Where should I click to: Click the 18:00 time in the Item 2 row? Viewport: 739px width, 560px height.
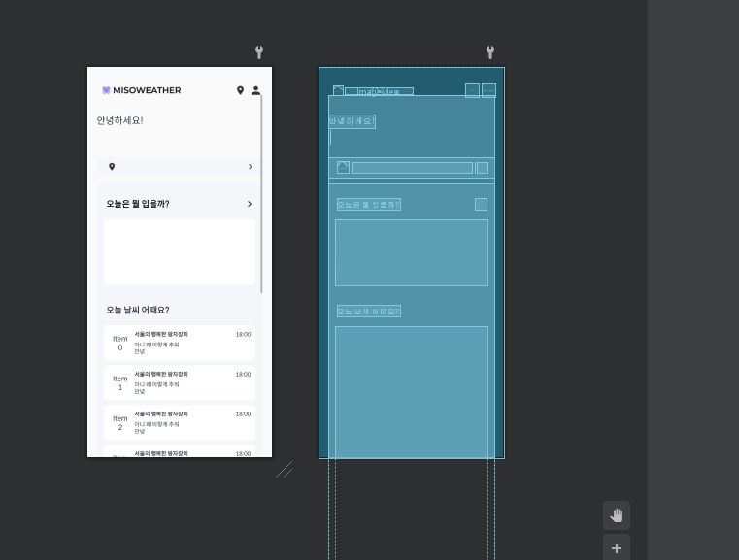243,414
